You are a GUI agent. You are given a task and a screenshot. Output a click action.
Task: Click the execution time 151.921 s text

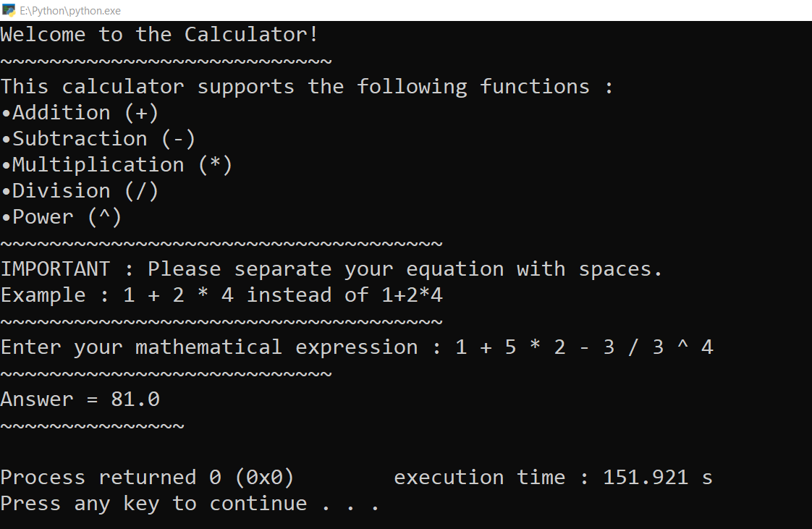pyautogui.click(x=552, y=477)
